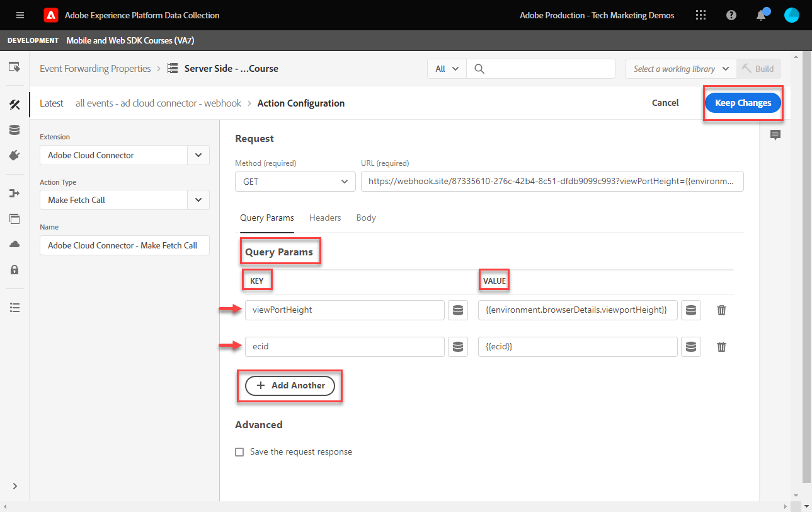Click the property list icon in breadcrumb
The image size is (812, 512).
(x=172, y=69)
